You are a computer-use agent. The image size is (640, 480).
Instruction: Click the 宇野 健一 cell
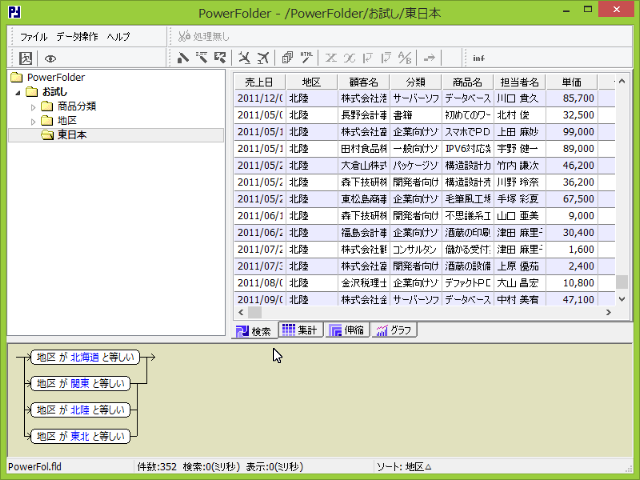pyautogui.click(x=519, y=149)
